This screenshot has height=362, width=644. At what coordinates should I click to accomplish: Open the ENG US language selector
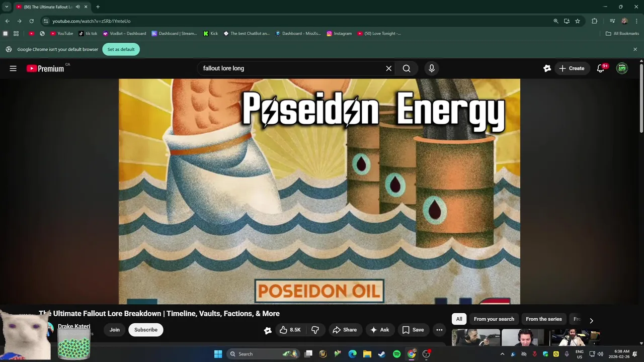(x=580, y=354)
